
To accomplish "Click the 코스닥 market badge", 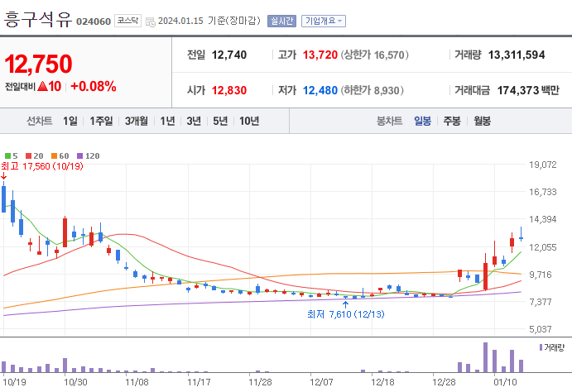I will (x=127, y=21).
